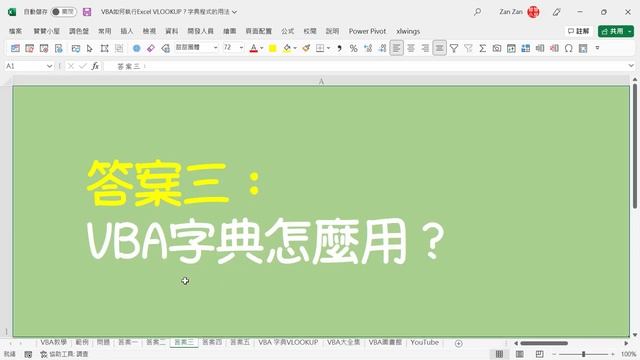Click the blue circle shape icon
Viewport: 640px width, 360px height.
(137, 48)
